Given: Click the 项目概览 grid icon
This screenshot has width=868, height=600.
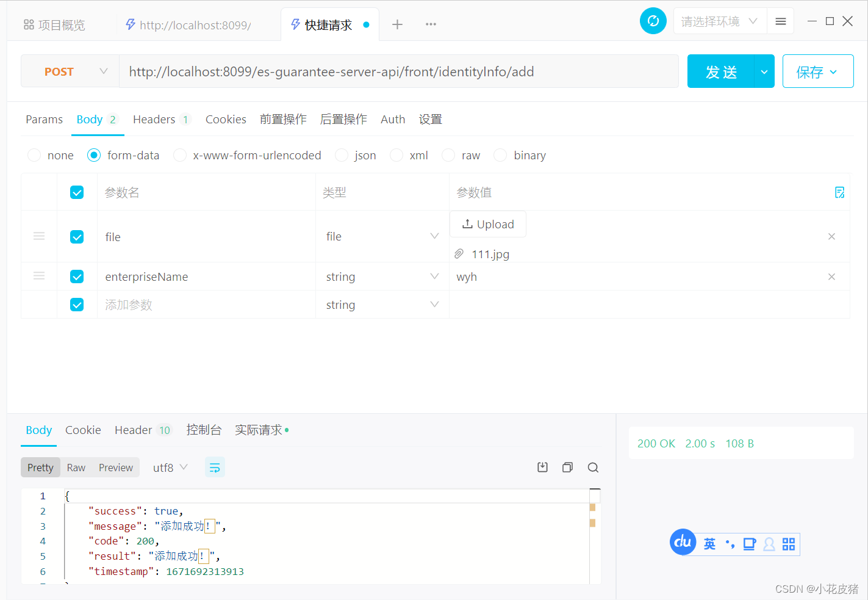Looking at the screenshot, I should tap(29, 24).
